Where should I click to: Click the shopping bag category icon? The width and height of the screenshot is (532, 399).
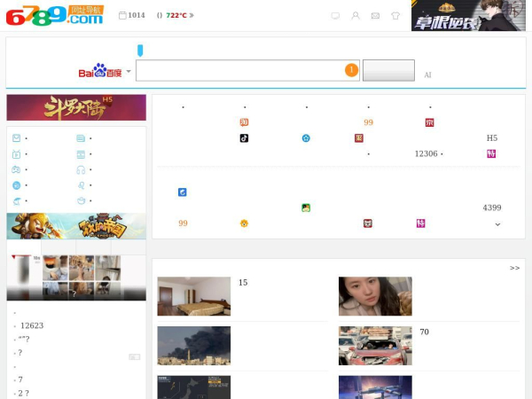16,138
